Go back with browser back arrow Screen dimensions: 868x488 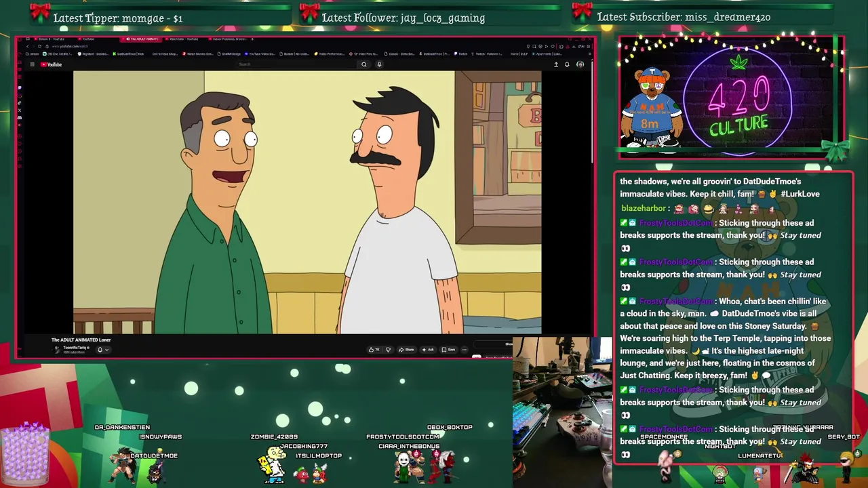click(28, 46)
